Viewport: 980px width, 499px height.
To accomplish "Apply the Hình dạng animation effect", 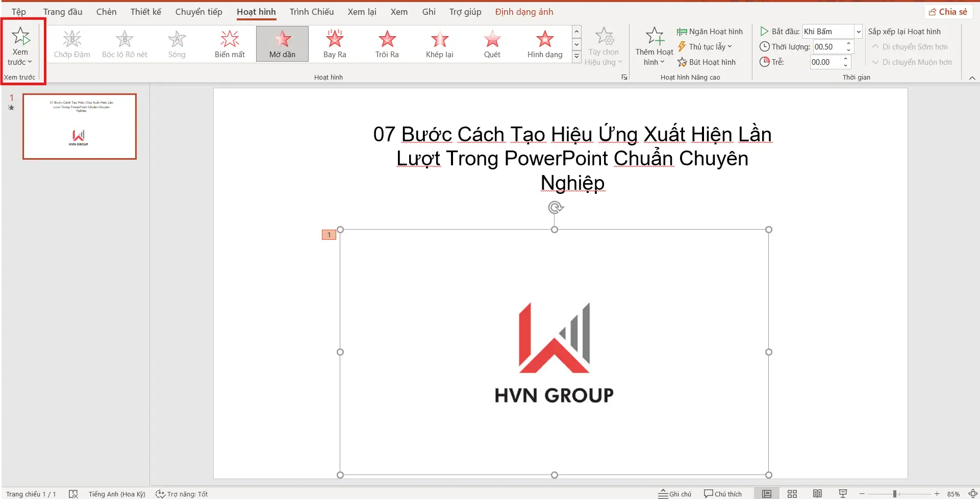I will (544, 44).
